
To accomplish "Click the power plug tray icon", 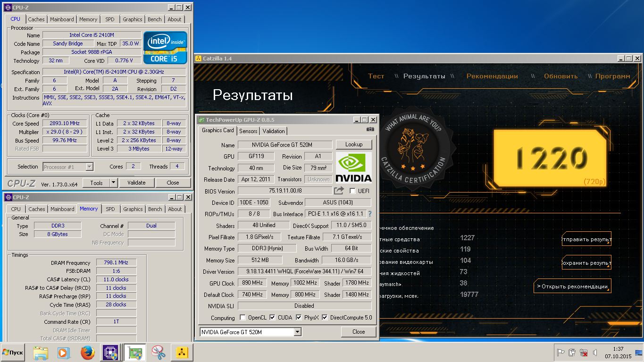I will (x=572, y=352).
